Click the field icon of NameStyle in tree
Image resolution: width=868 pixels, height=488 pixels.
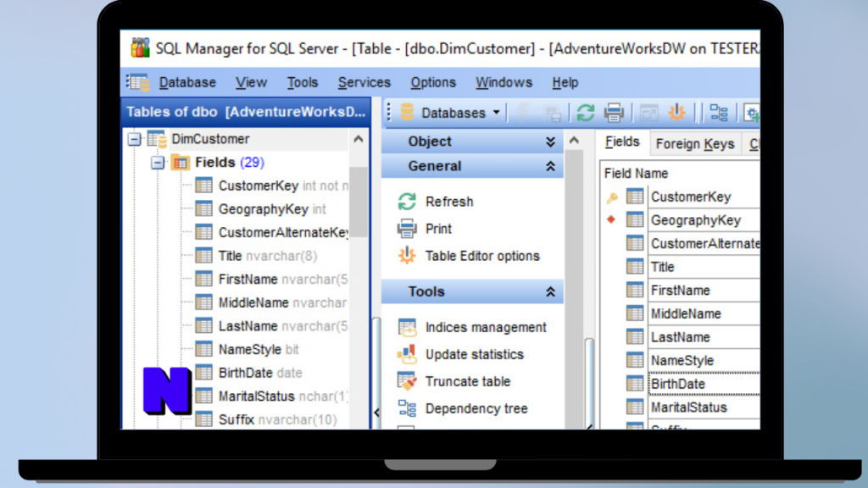pyautogui.click(x=203, y=349)
